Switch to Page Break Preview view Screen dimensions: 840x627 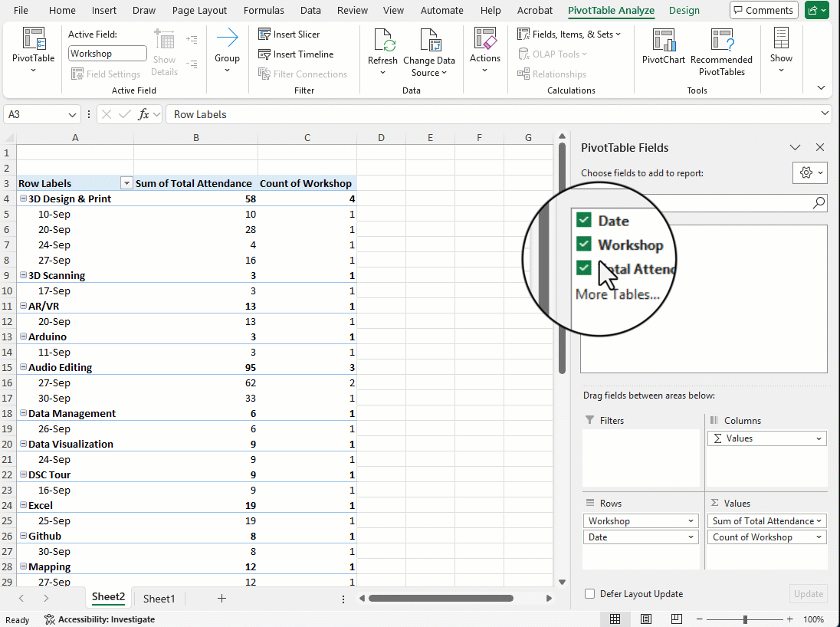click(x=678, y=619)
